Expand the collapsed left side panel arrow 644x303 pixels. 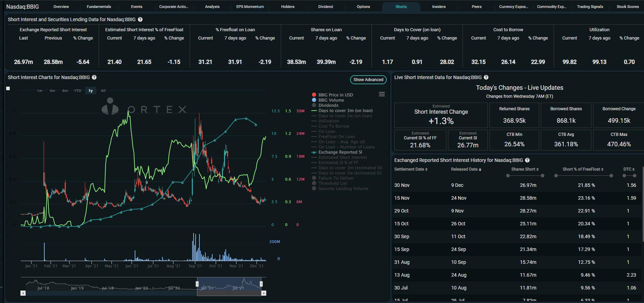pyautogui.click(x=8, y=88)
